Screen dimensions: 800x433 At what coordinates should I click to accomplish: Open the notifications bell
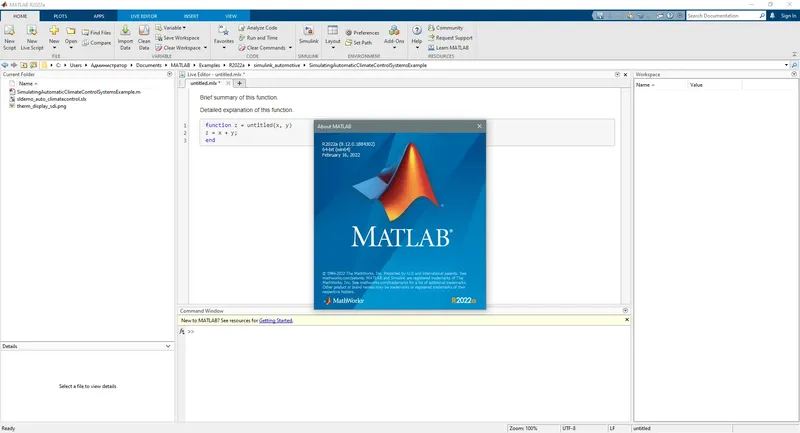772,16
